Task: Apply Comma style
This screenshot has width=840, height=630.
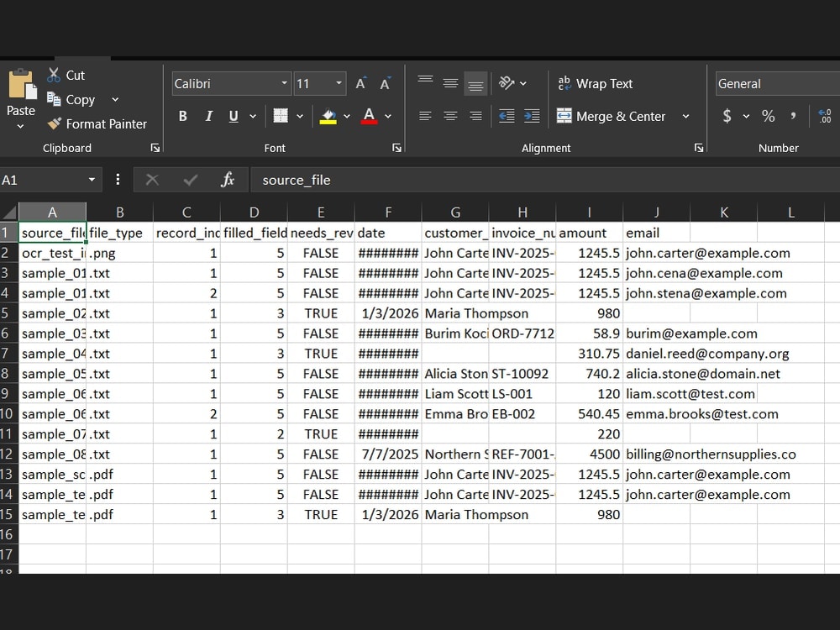Action: (x=793, y=116)
